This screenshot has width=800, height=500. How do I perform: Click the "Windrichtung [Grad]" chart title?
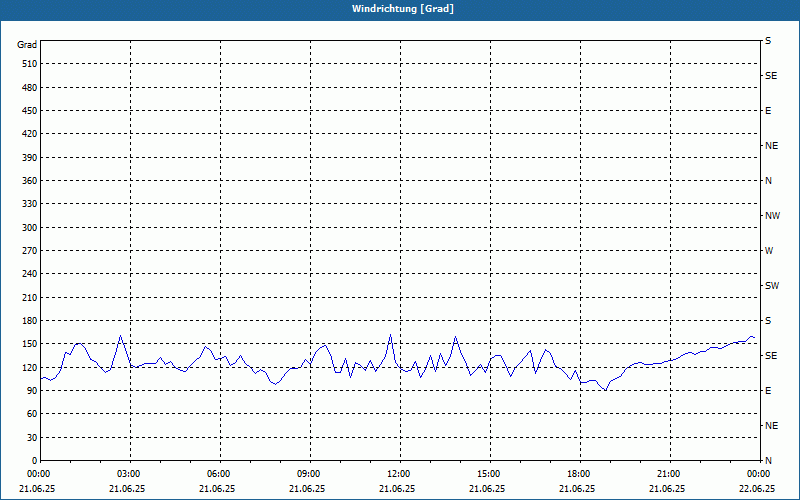click(403, 9)
